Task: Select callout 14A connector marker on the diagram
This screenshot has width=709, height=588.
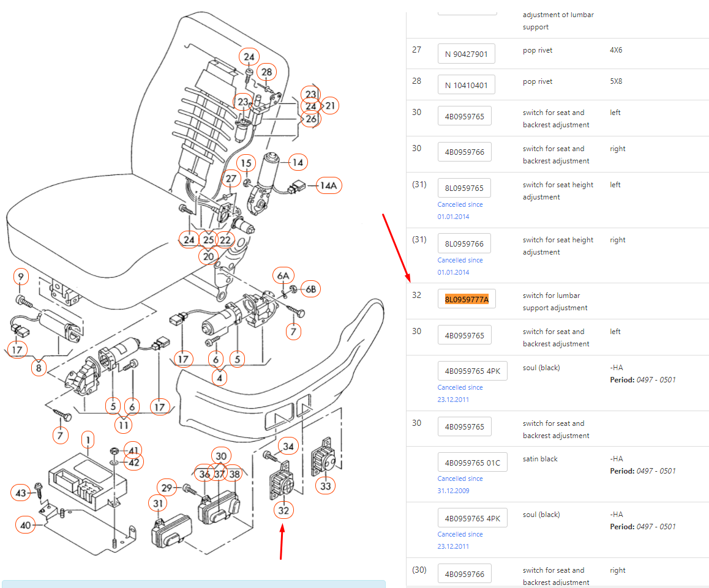Action: point(328,185)
